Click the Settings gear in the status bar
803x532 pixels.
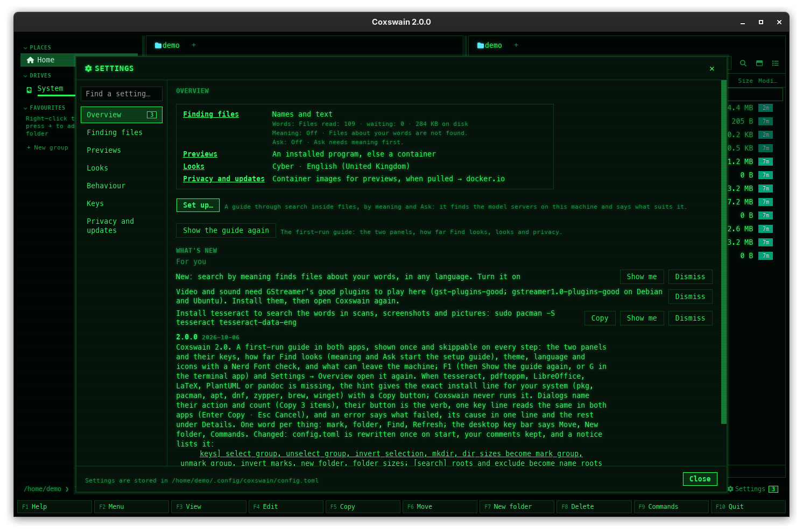730,489
